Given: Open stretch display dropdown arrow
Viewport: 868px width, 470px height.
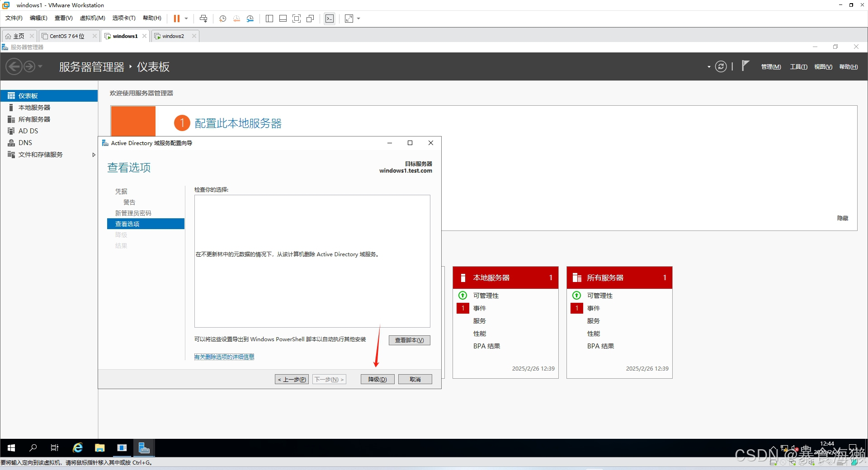Looking at the screenshot, I should pyautogui.click(x=359, y=19).
